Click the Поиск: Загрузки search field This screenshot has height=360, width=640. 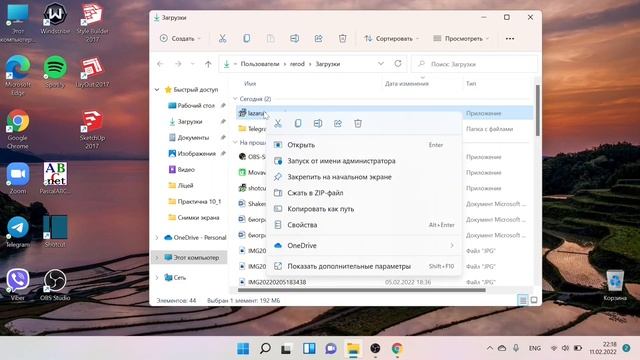coord(474,64)
